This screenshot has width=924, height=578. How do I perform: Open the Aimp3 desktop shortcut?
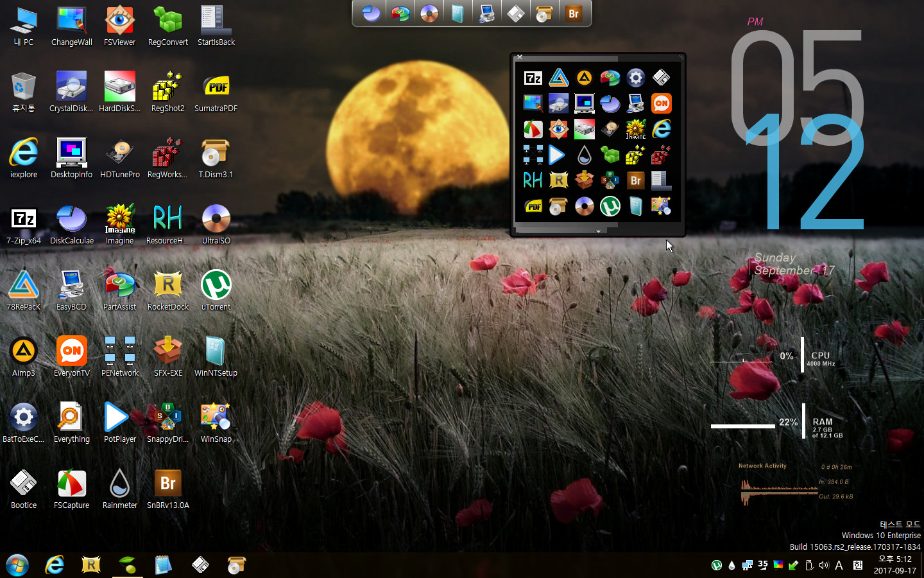(24, 357)
